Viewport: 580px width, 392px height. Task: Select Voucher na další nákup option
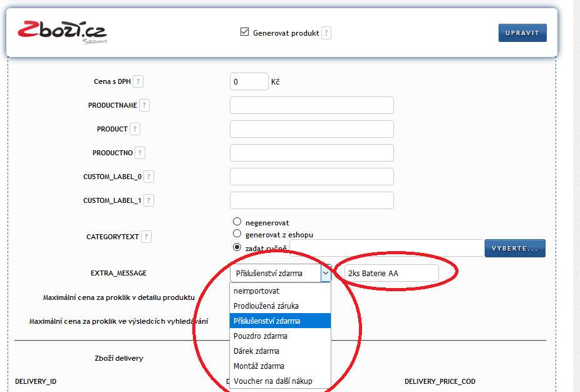(272, 381)
